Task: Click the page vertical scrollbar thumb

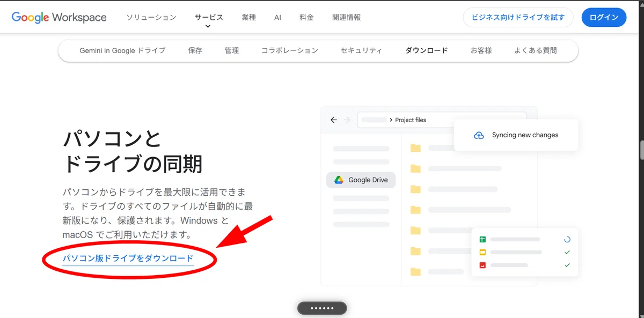Action: click(642, 150)
